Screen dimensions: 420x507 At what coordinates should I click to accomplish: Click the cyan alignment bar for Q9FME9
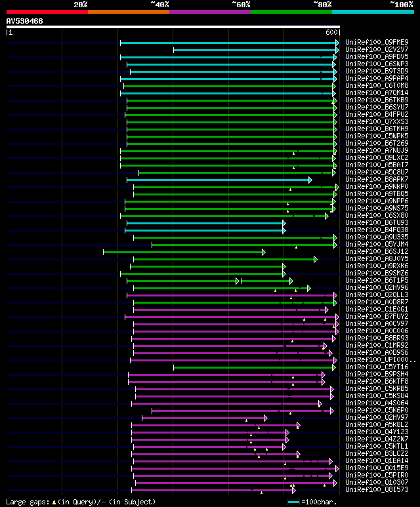(x=228, y=43)
